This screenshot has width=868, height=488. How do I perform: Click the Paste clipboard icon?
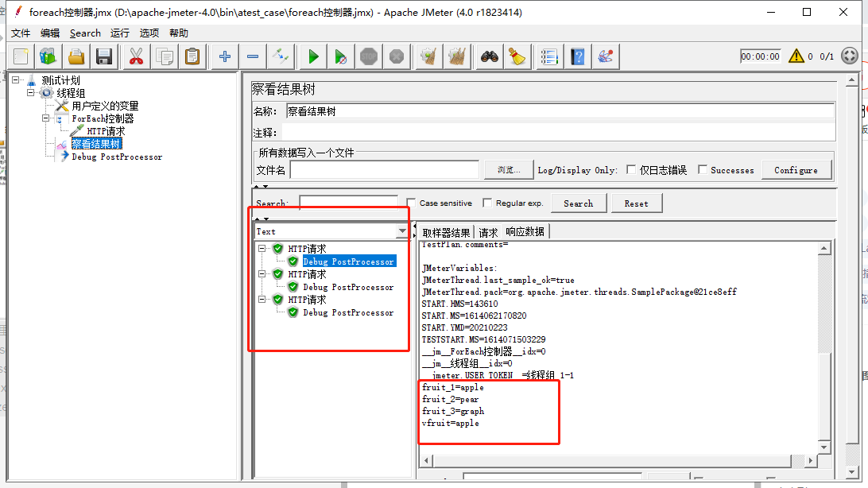(192, 56)
